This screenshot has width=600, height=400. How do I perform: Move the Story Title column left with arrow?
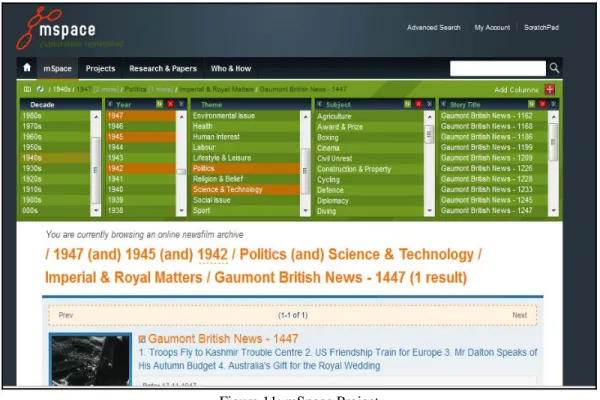444,104
